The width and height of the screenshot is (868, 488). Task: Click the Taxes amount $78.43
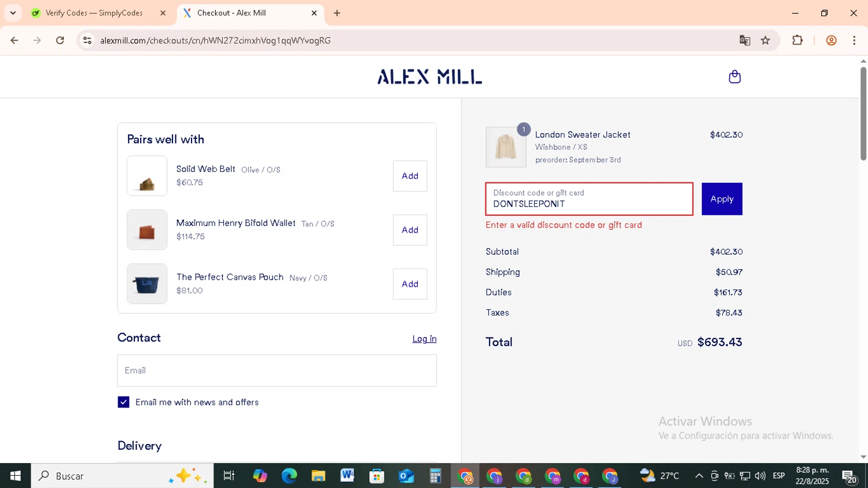(729, 313)
